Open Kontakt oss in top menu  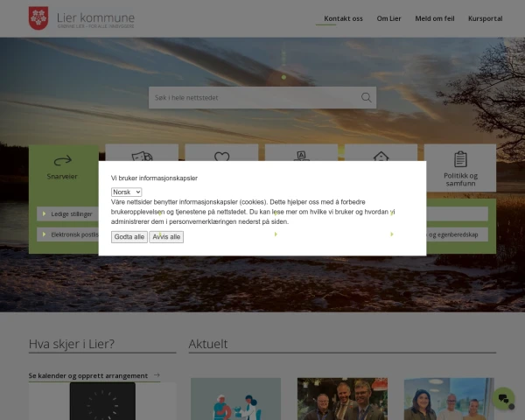tap(343, 18)
